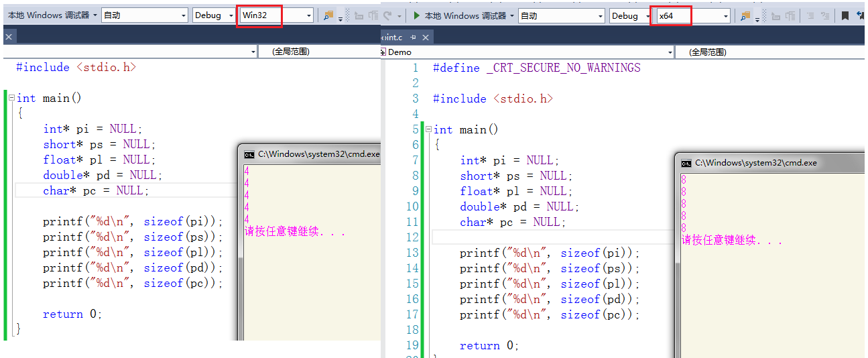
Task: Click the 本地 Windows 调试器 label in the left window
Action: pos(48,15)
